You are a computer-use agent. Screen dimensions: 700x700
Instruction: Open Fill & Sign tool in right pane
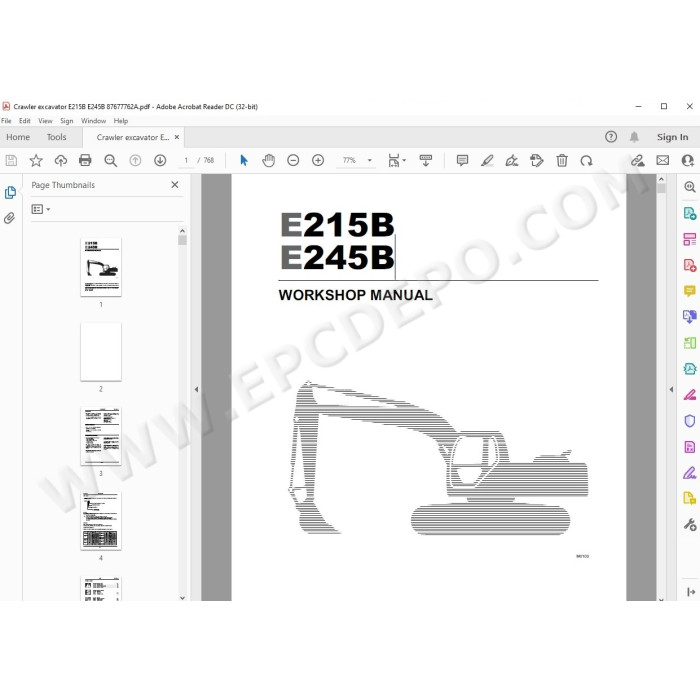690,472
